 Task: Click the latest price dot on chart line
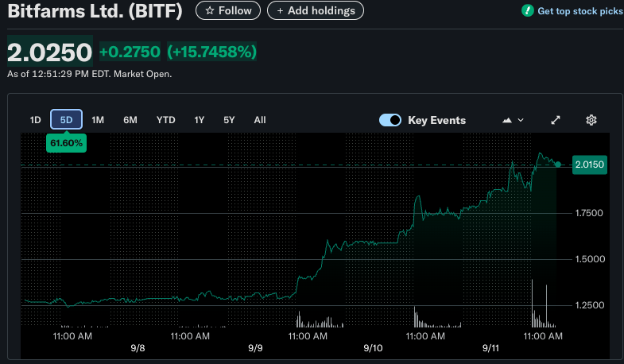click(x=558, y=165)
